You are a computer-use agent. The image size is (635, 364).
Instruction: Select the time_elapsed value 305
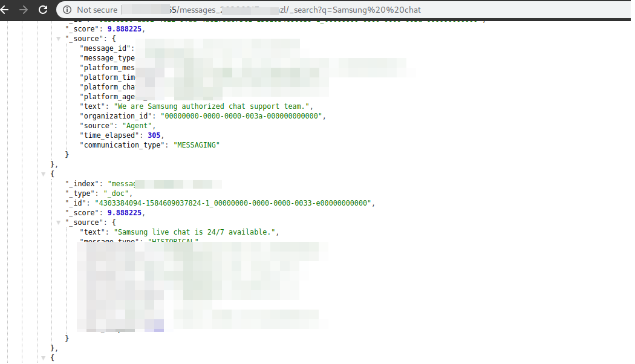(154, 135)
